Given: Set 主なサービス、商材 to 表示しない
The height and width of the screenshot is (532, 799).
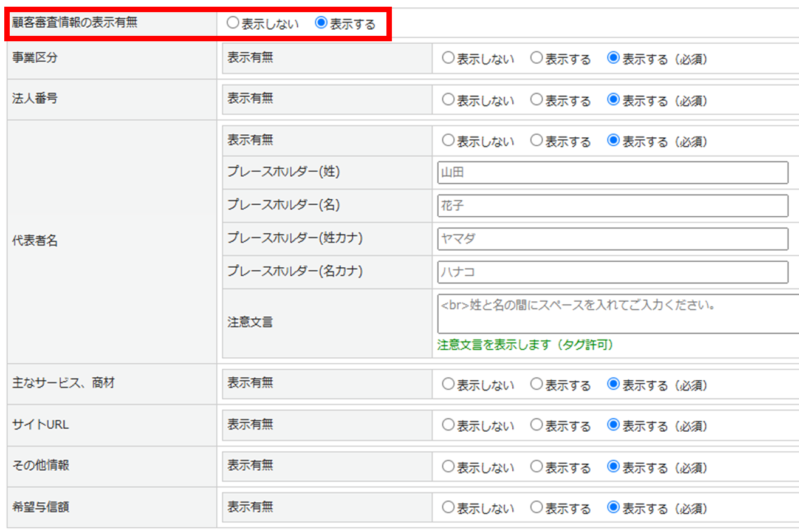Looking at the screenshot, I should tap(448, 384).
